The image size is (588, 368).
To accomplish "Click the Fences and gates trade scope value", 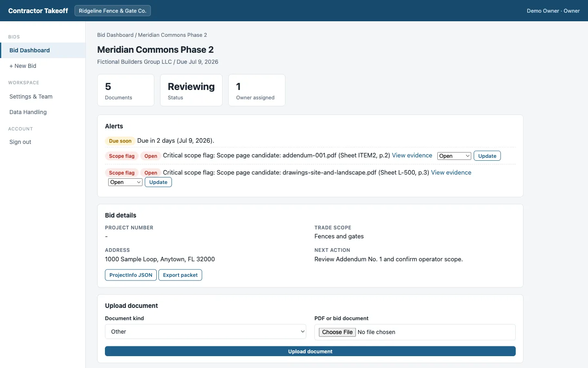I will tap(339, 236).
